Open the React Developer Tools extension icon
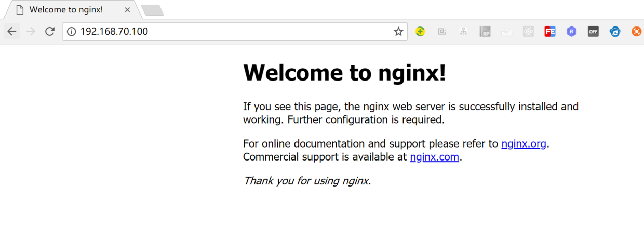 tap(528, 32)
